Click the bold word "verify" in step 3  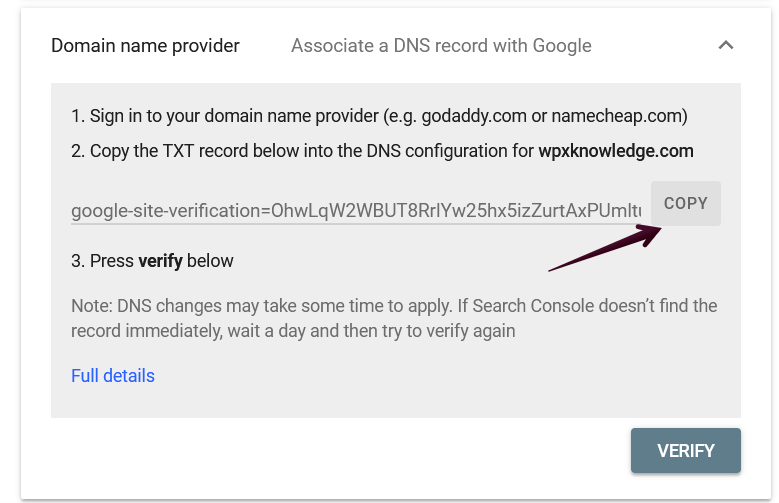(x=160, y=261)
